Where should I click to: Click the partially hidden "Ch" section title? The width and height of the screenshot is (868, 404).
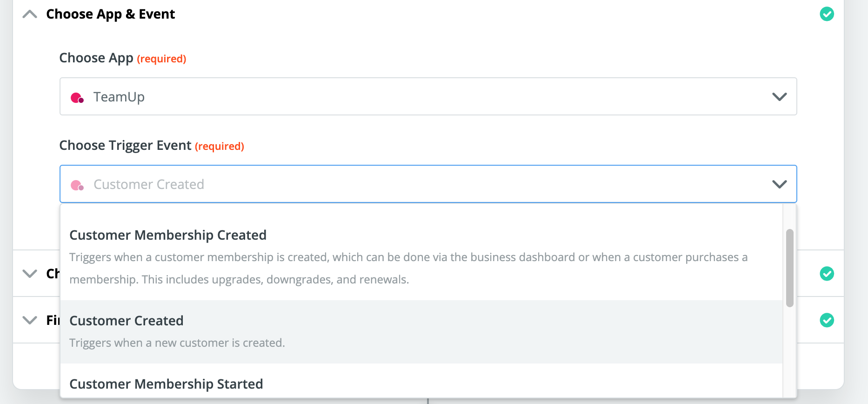pos(53,274)
